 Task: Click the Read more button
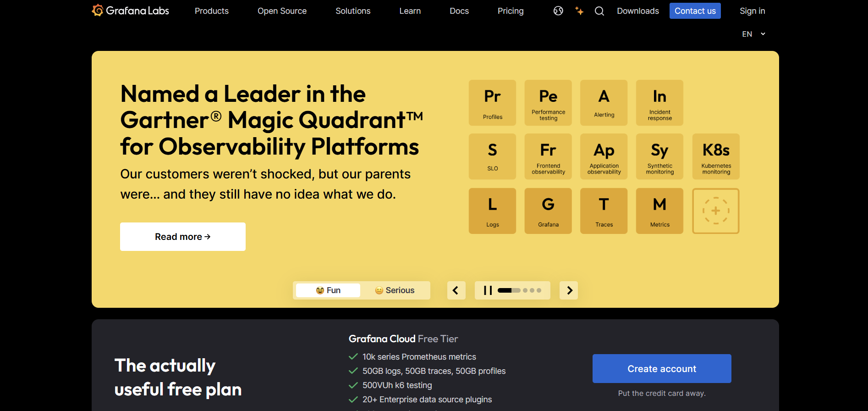[x=183, y=237]
